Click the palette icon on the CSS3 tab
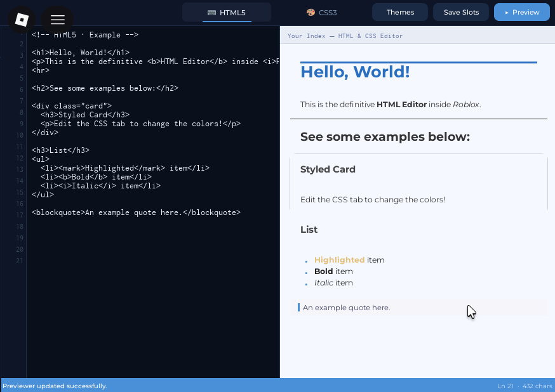Image resolution: width=555 pixels, height=392 pixels. click(311, 13)
